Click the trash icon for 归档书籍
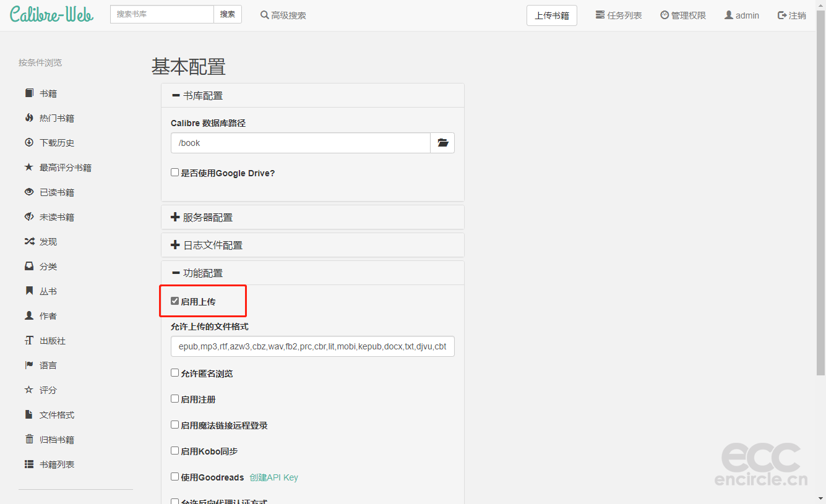 pyautogui.click(x=29, y=440)
